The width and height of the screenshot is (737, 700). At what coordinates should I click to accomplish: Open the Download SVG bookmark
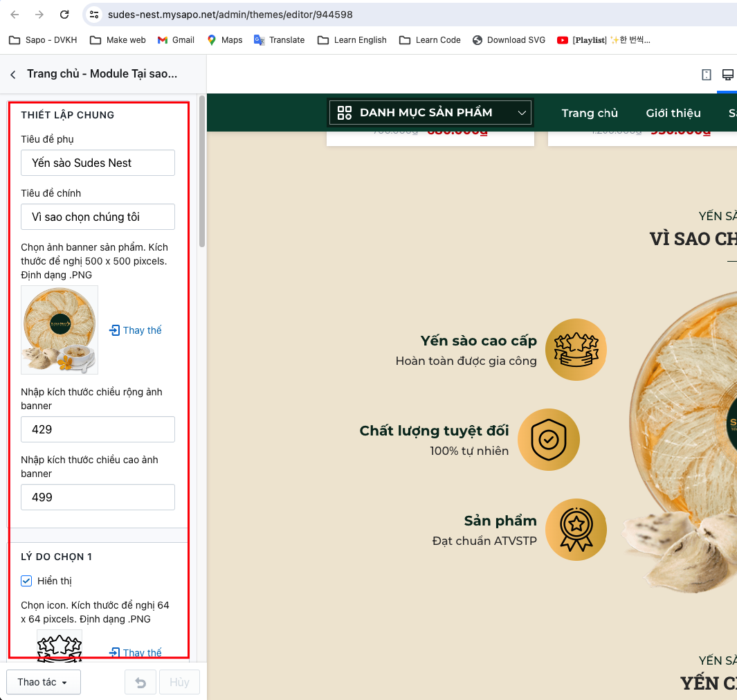click(x=509, y=40)
